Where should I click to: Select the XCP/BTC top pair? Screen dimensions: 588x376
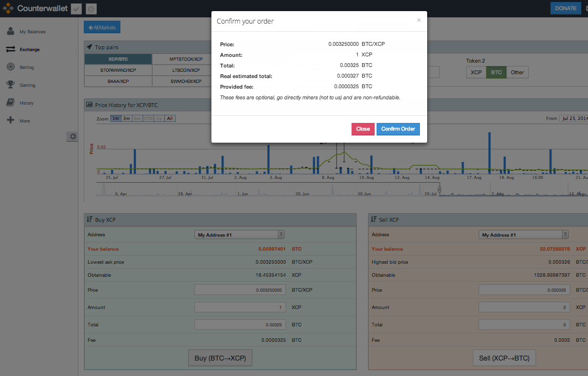[x=118, y=59]
